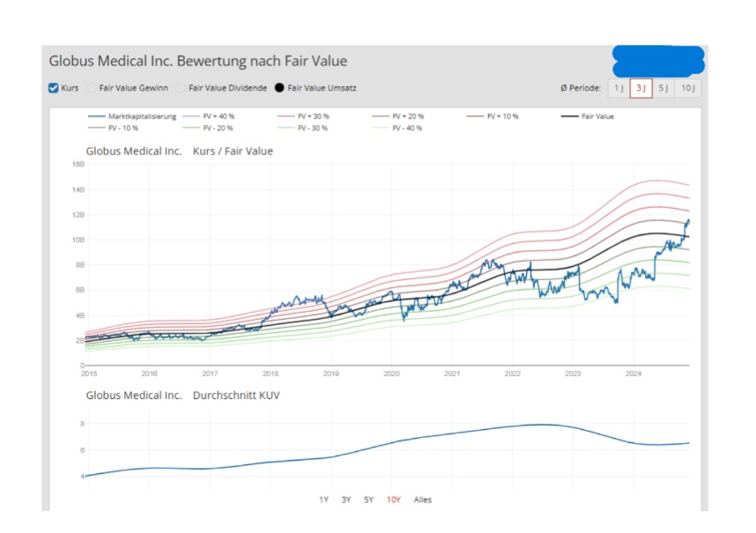This screenshot has width=756, height=533.
Task: Switch chart range to 1Y
Action: pyautogui.click(x=323, y=500)
